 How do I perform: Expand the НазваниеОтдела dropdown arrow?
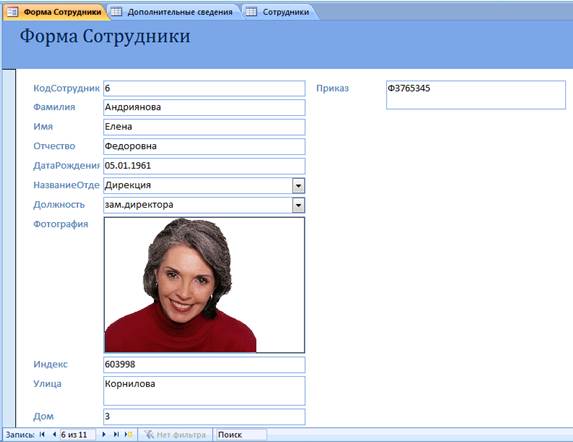tap(298, 186)
